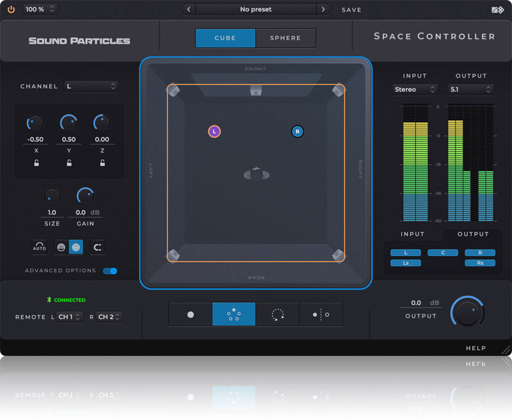Viewport: 512px width, 420px height.
Task: Click the AUTO button icon
Action: click(40, 247)
